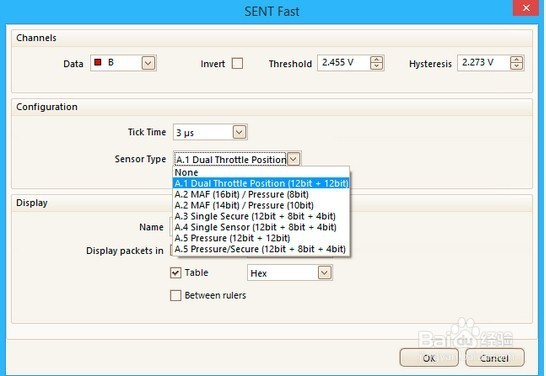Click the Cancel button

(x=494, y=358)
